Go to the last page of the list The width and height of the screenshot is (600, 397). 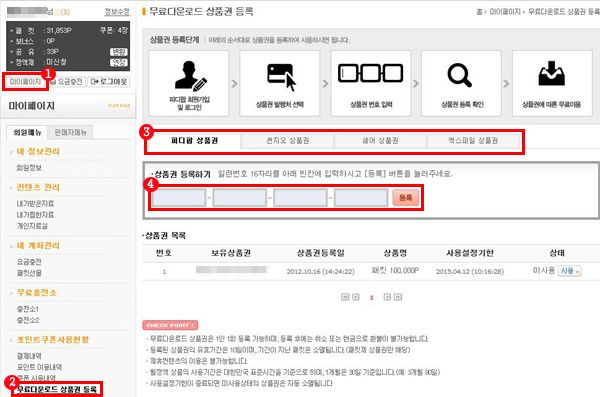[398, 297]
